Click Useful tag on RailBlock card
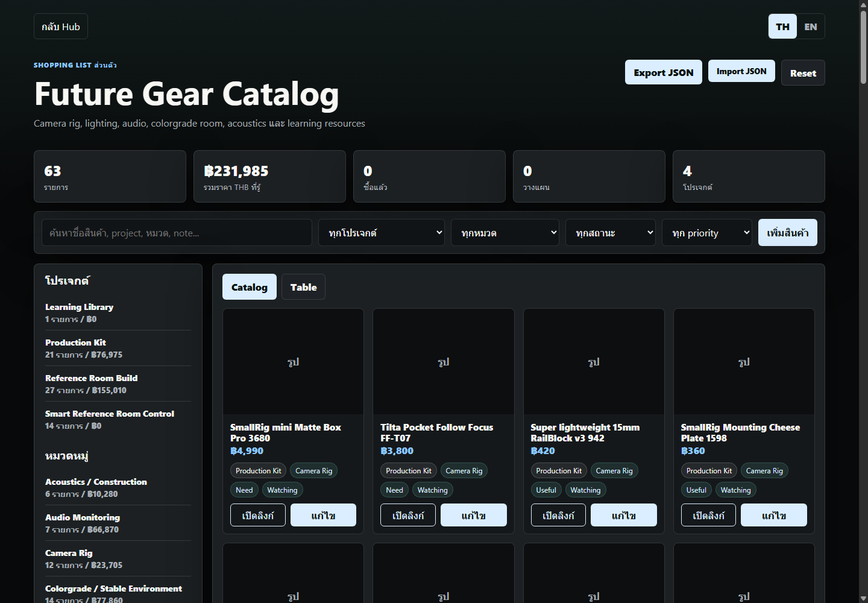This screenshot has width=868, height=603. pos(546,490)
